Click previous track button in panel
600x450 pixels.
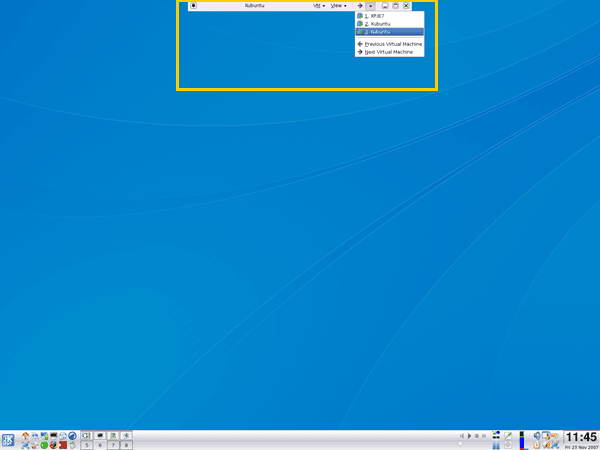(462, 436)
